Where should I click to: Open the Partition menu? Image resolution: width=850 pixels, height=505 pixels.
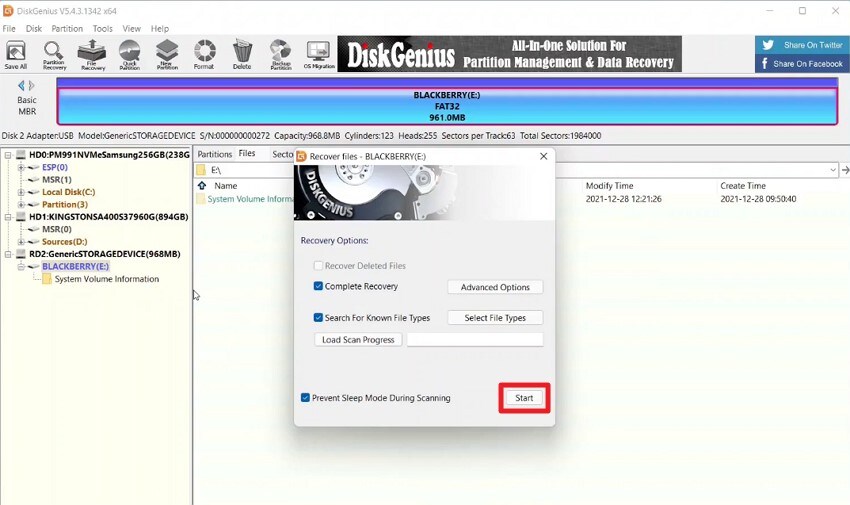pyautogui.click(x=67, y=29)
